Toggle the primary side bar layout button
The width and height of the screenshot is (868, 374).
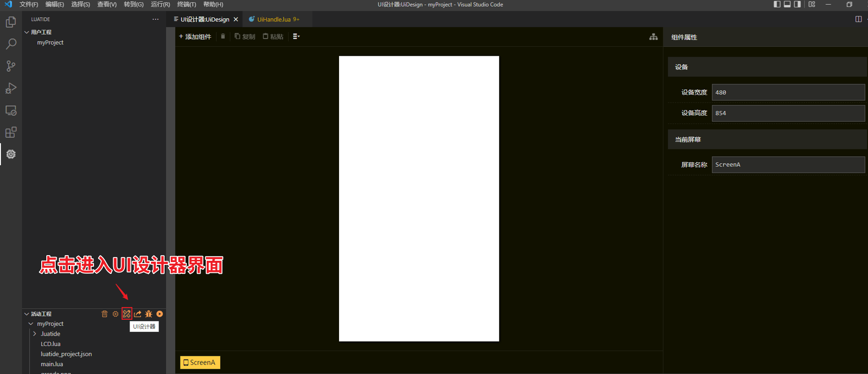(777, 4)
